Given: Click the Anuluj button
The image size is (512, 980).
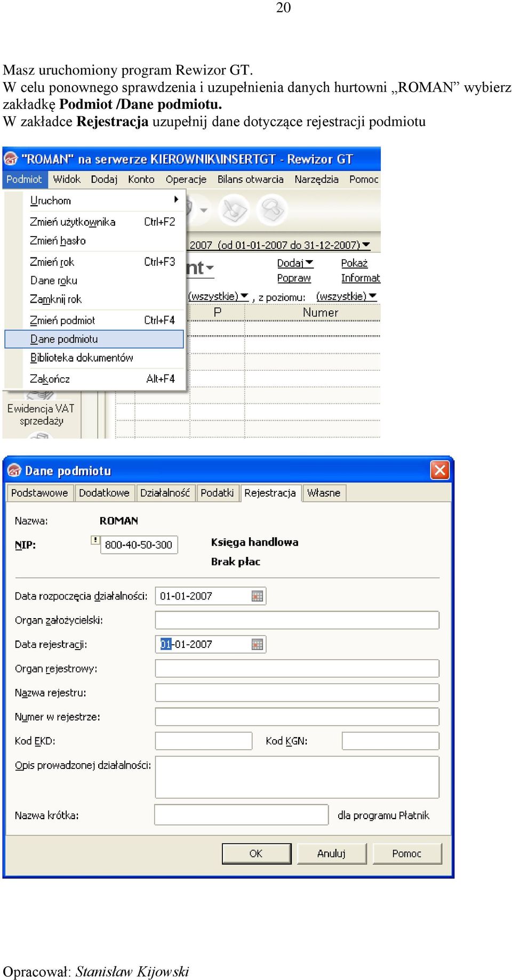Looking at the screenshot, I should pyautogui.click(x=332, y=854).
